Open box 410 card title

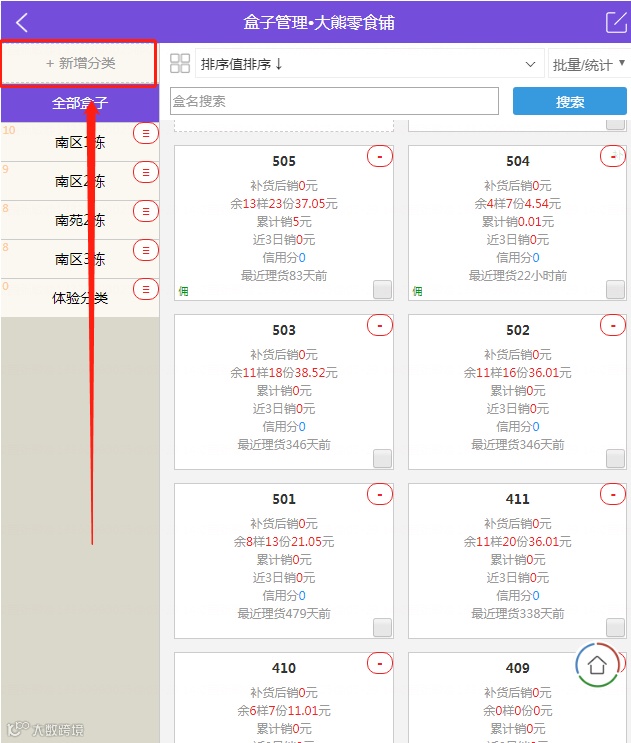[284, 668]
